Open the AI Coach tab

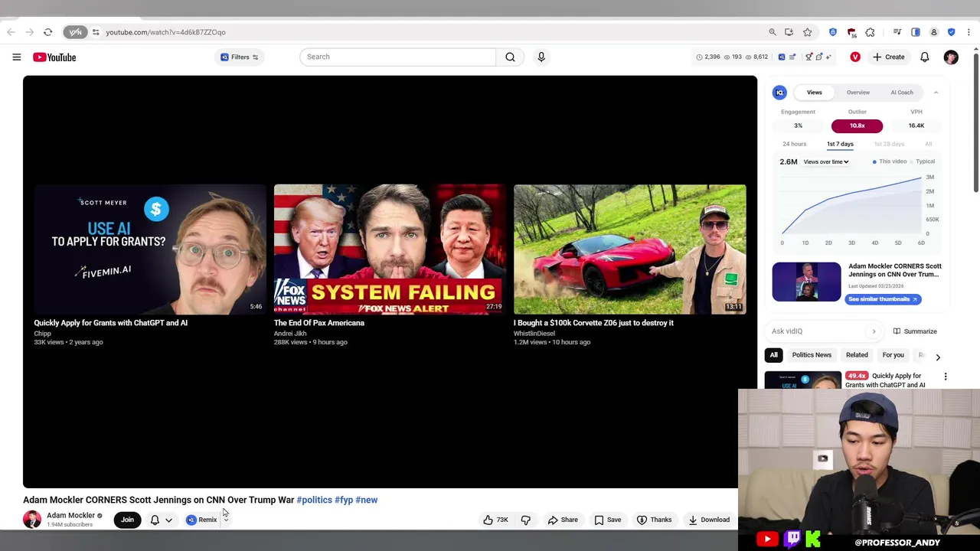pyautogui.click(x=902, y=93)
